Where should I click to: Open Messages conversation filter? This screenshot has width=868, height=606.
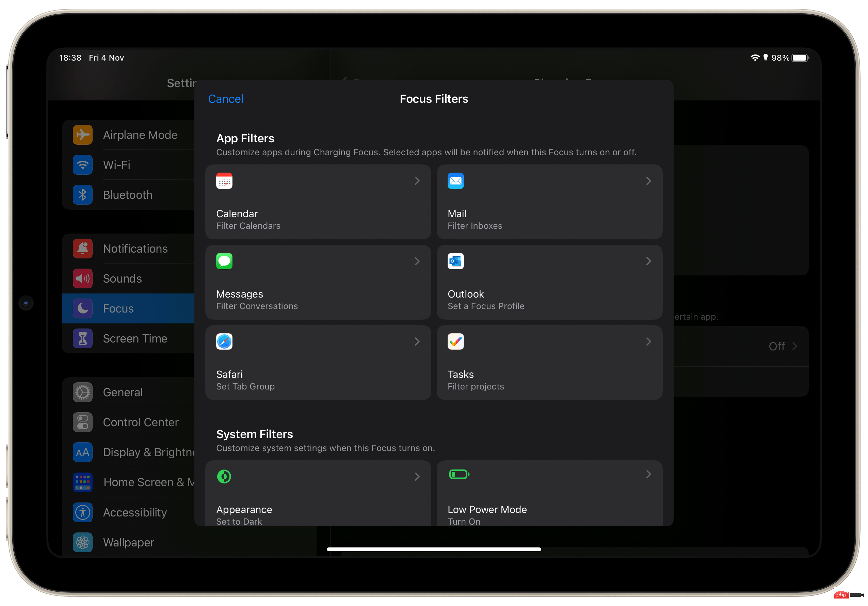tap(319, 282)
